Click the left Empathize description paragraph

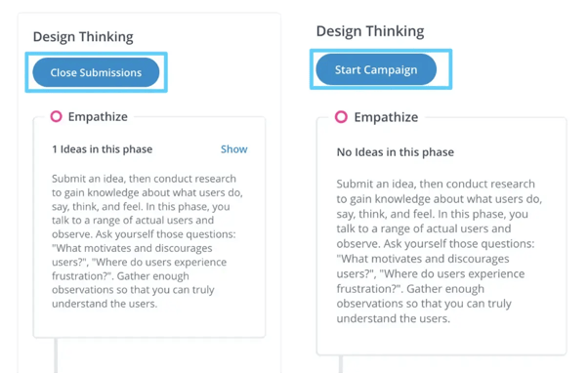tap(147, 241)
